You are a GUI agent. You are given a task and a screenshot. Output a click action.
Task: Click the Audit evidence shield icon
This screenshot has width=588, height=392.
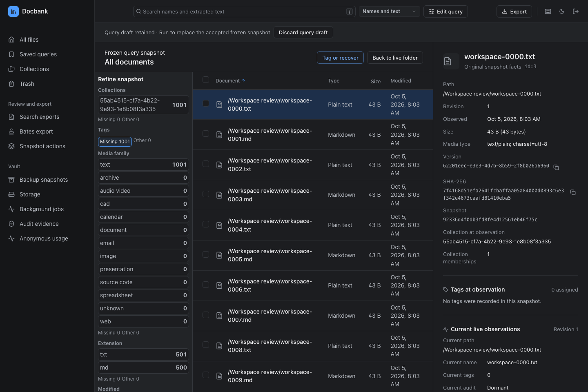(x=11, y=224)
